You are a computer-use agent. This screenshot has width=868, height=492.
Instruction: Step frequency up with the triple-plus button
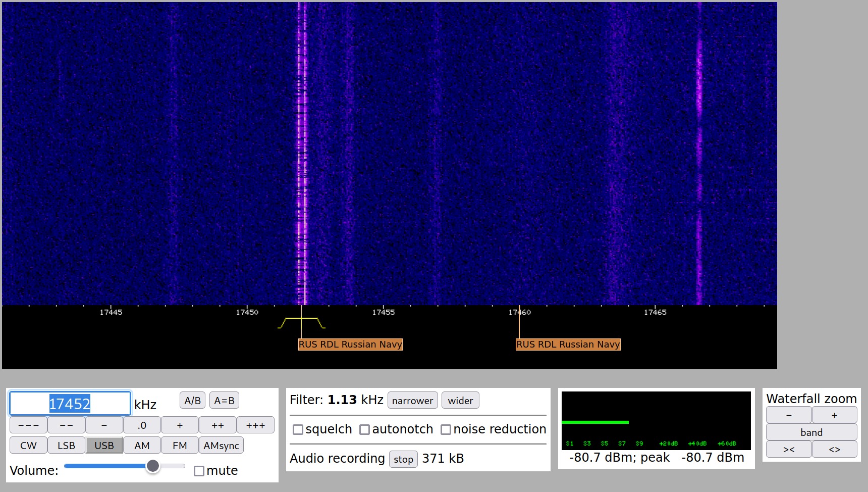point(255,425)
